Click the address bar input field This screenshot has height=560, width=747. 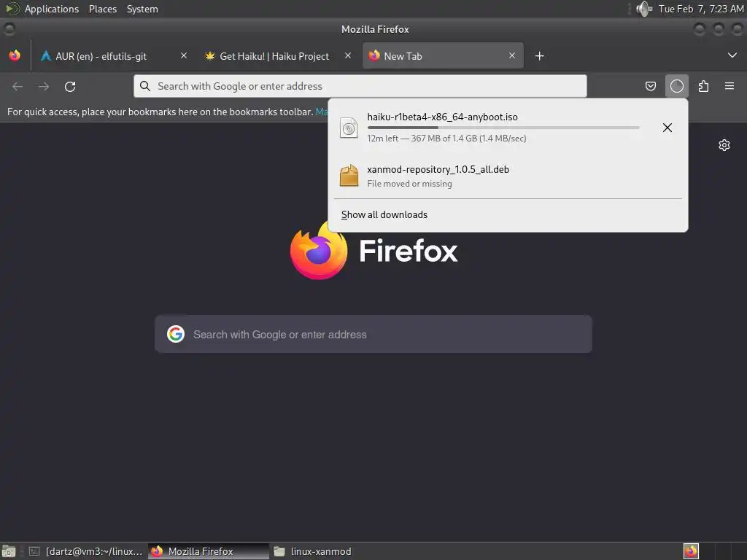360,86
